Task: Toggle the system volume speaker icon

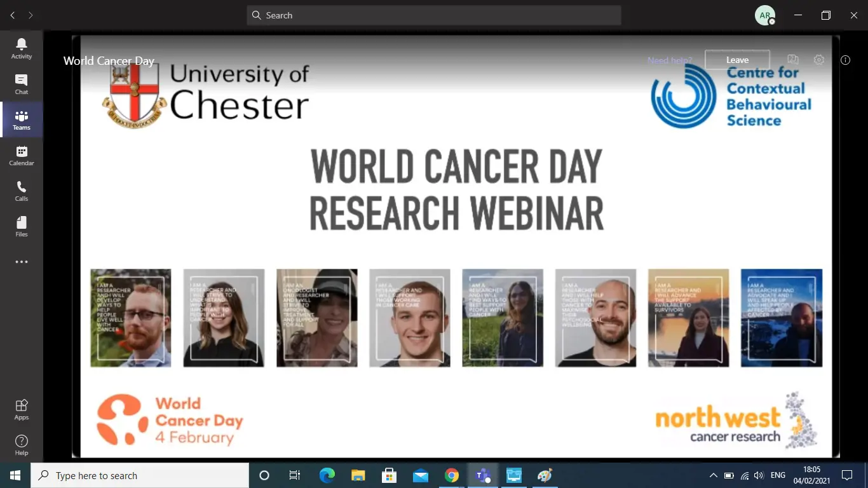Action: [759, 475]
